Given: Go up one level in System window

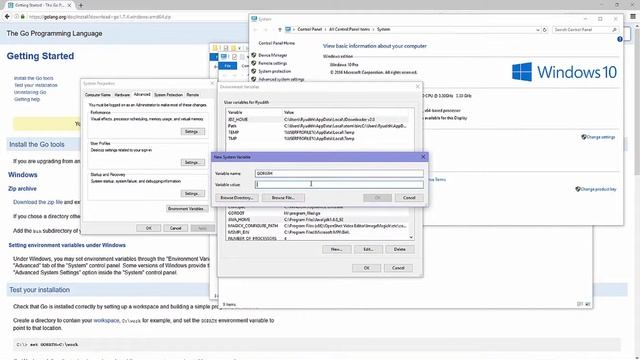Looking at the screenshot, I should pyautogui.click(x=280, y=29).
